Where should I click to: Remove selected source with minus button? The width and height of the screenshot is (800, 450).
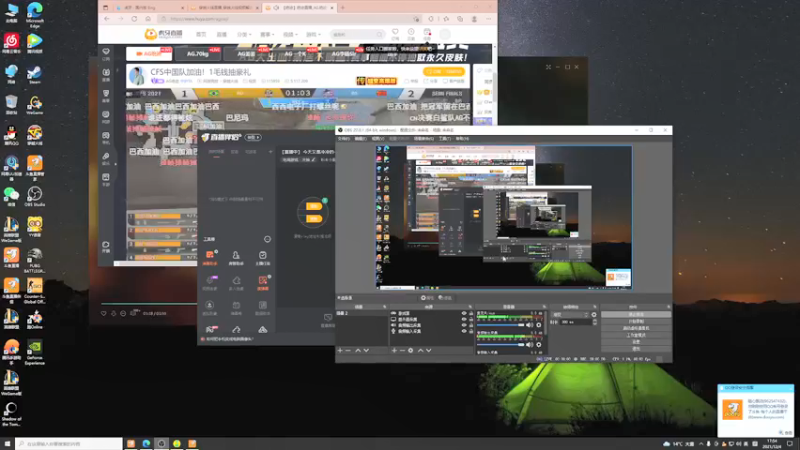click(x=402, y=351)
